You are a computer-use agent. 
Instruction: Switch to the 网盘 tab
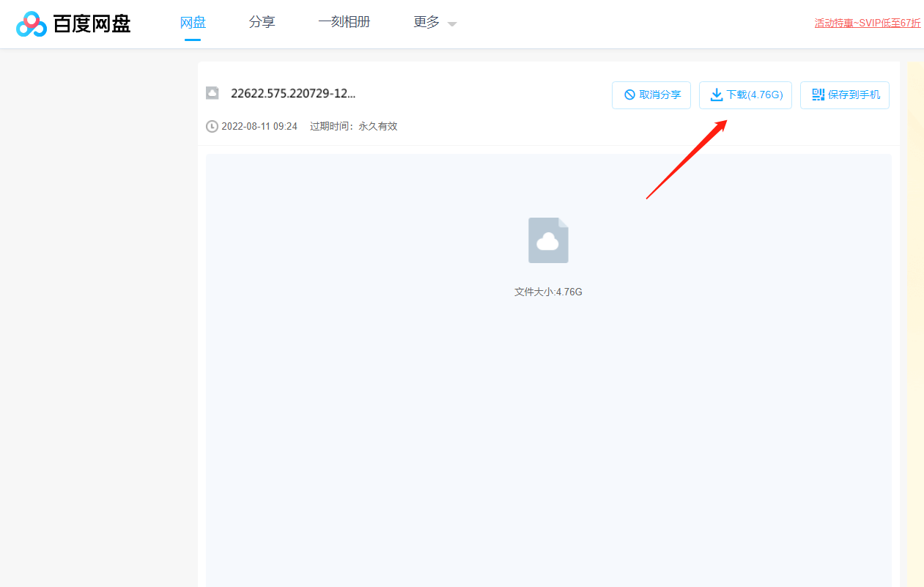(193, 23)
